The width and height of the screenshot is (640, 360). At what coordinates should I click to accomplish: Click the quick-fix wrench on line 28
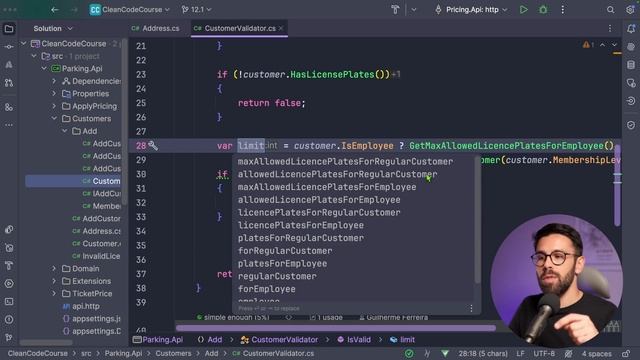[153, 145]
